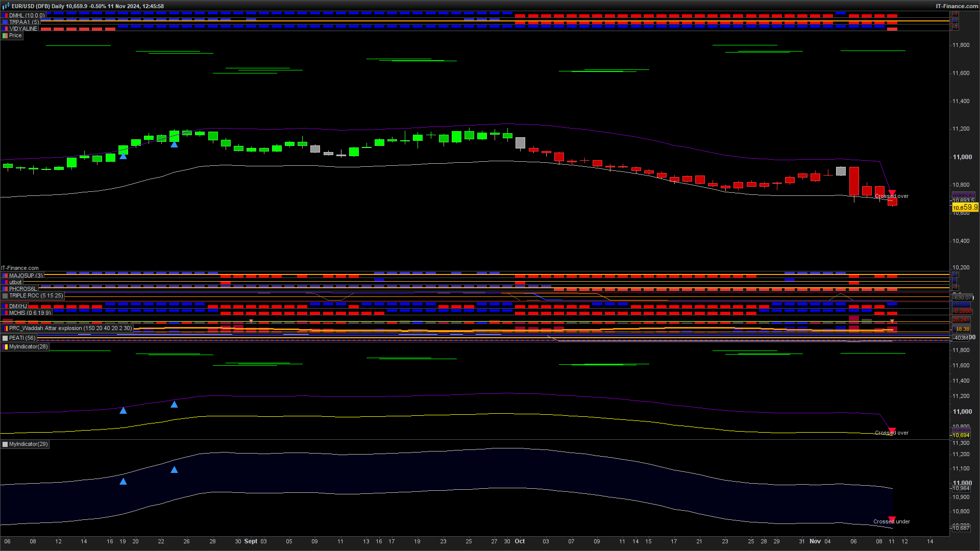This screenshot has width=980, height=551.
Task: Click the yellow 10,659.9 current price tag
Action: [x=965, y=208]
